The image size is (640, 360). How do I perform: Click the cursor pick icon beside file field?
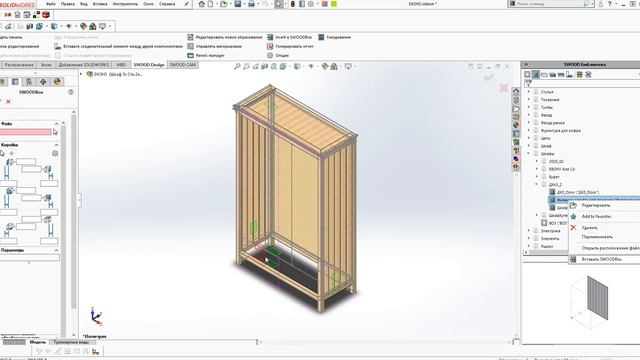point(55,132)
